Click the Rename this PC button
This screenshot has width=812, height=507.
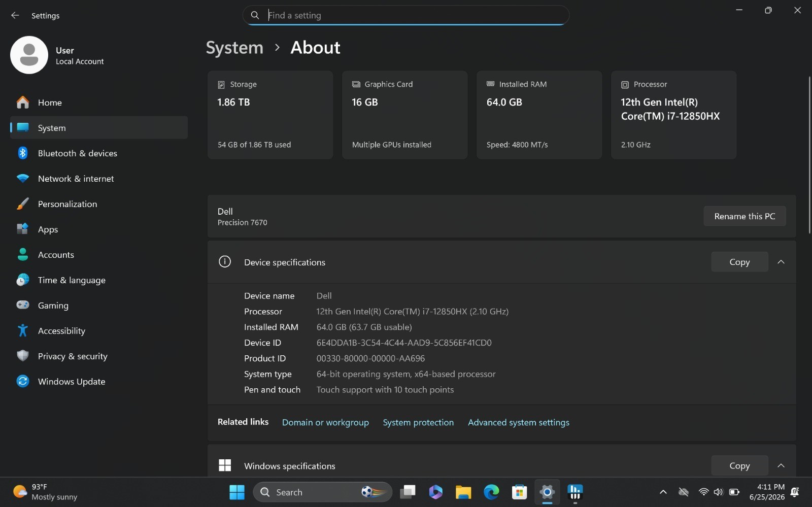coord(745,216)
